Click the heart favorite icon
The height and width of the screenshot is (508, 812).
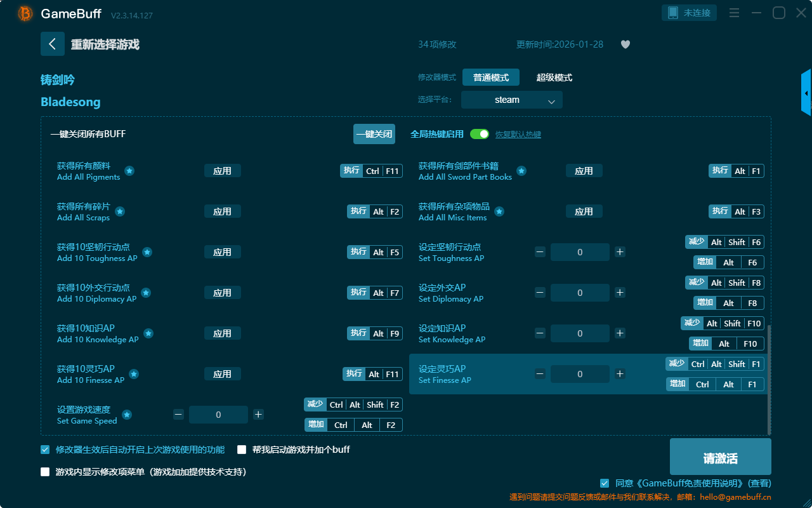(x=625, y=44)
